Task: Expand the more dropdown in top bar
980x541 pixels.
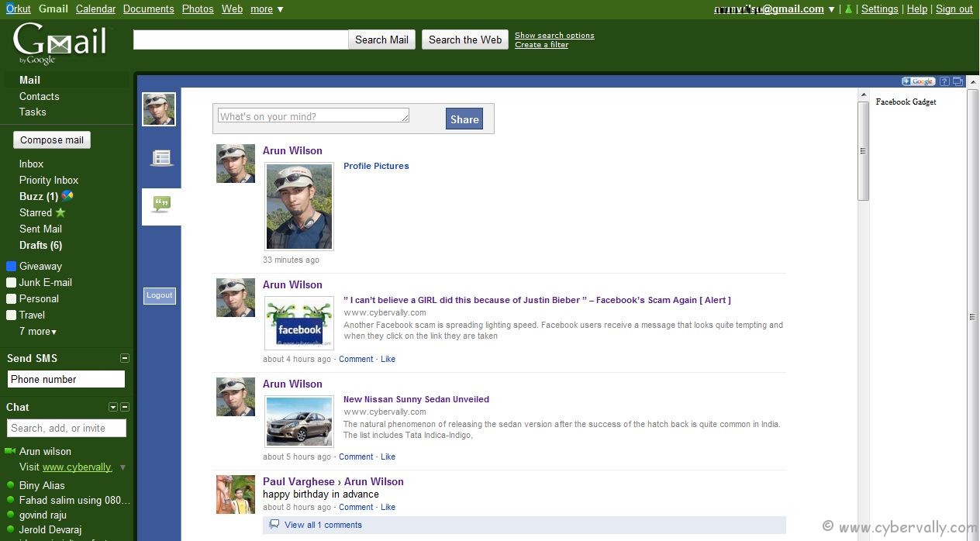Action: click(x=267, y=9)
